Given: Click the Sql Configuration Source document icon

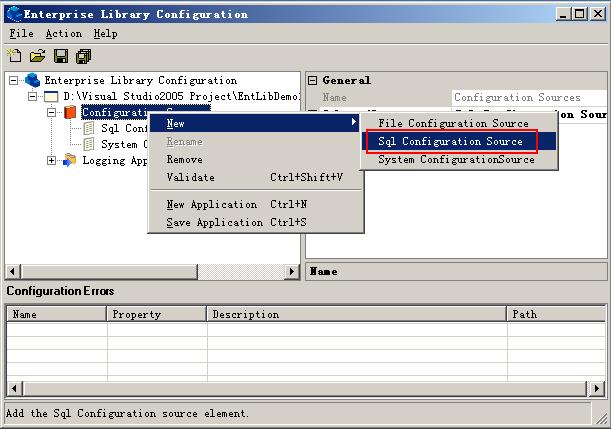Looking at the screenshot, I should coord(89,128).
